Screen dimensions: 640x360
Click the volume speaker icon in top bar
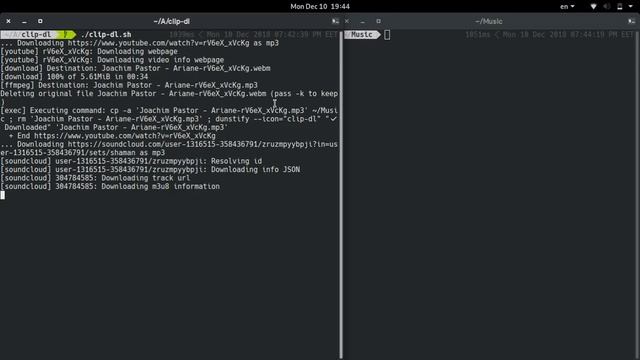607,7
